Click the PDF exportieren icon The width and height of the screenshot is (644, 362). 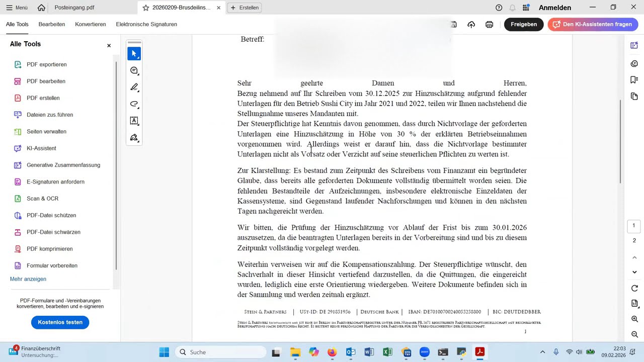click(x=18, y=64)
